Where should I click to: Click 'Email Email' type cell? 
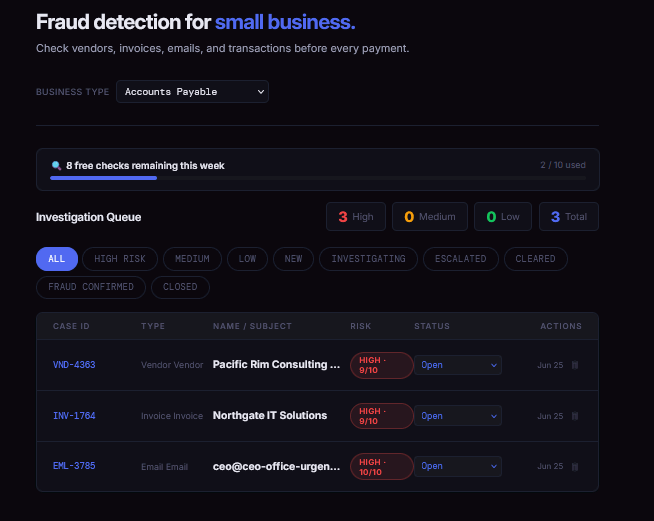pos(164,467)
